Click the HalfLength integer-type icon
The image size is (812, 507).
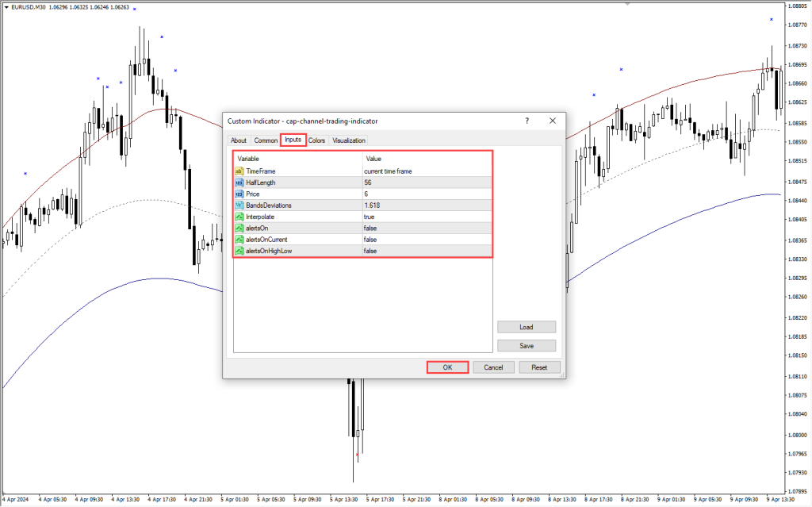239,182
